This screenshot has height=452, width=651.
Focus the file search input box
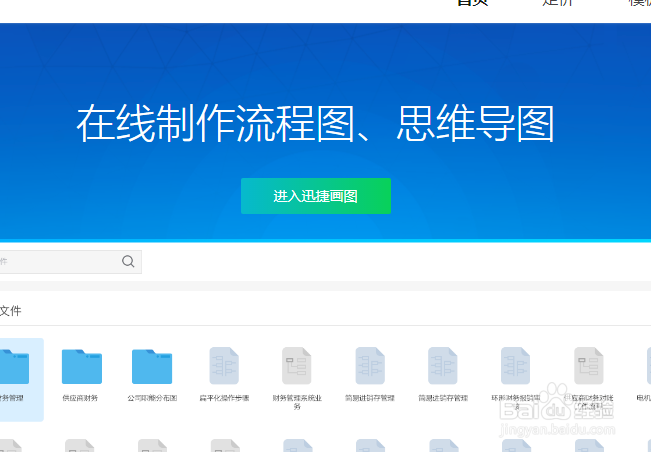click(x=70, y=261)
